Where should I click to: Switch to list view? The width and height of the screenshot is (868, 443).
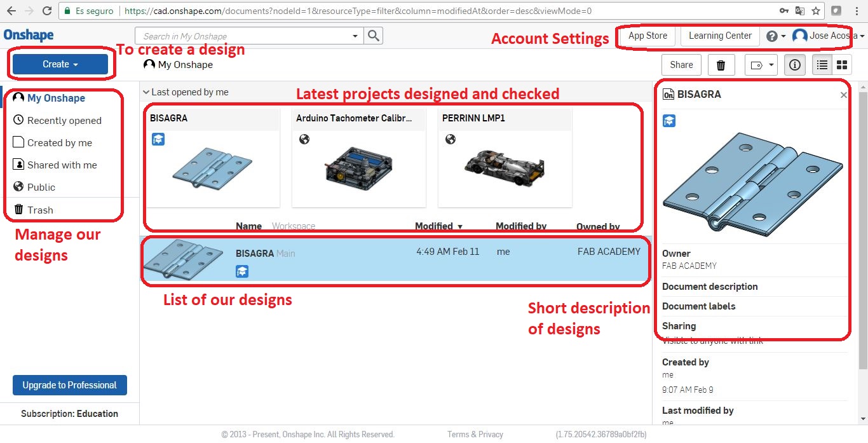(822, 65)
